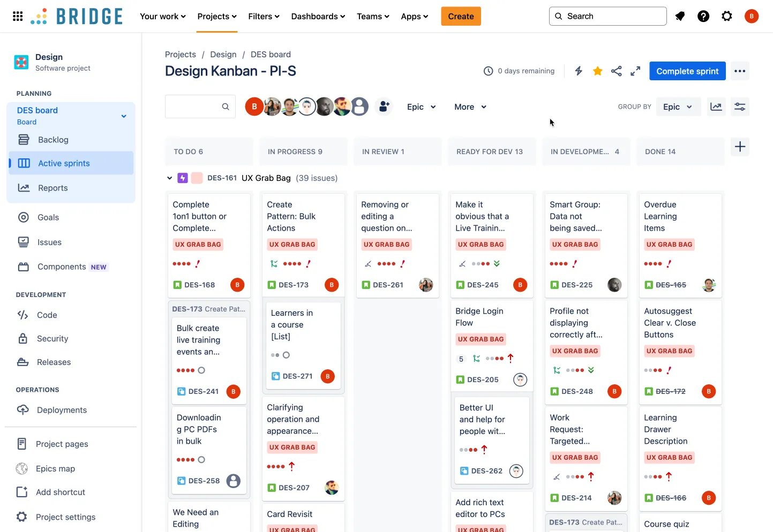Click the automation lightning bolt icon
This screenshot has height=532, width=773.
[579, 71]
